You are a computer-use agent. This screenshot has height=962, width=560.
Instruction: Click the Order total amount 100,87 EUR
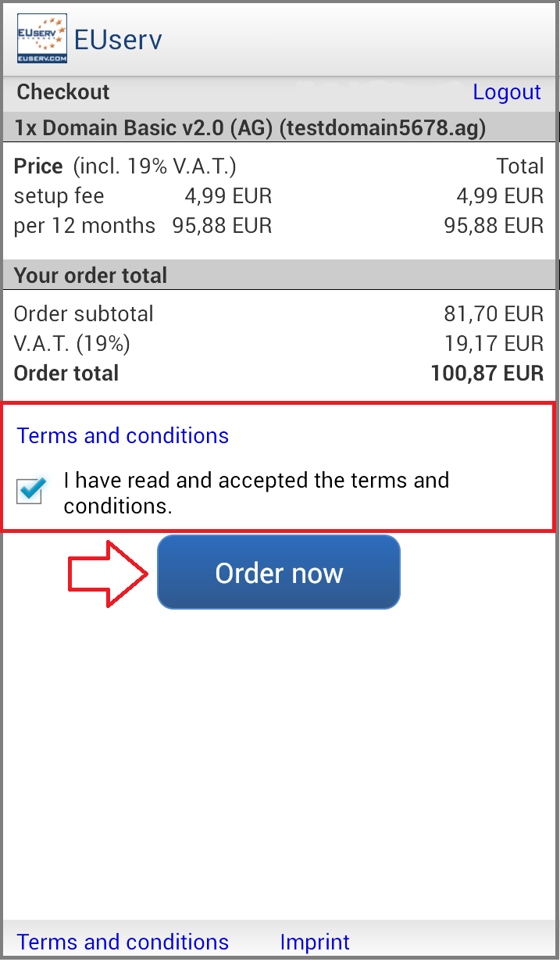coord(487,373)
